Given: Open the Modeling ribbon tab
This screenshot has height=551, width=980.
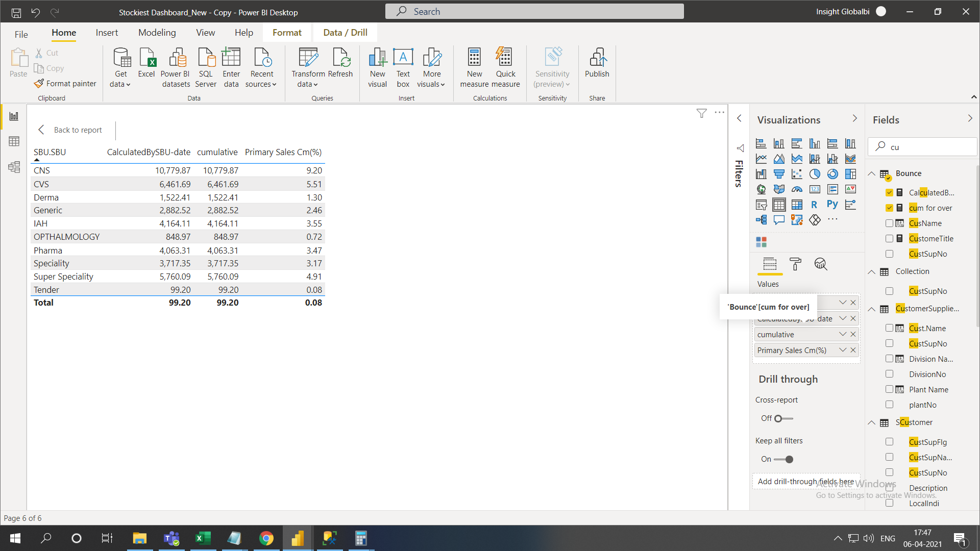Looking at the screenshot, I should pyautogui.click(x=157, y=33).
